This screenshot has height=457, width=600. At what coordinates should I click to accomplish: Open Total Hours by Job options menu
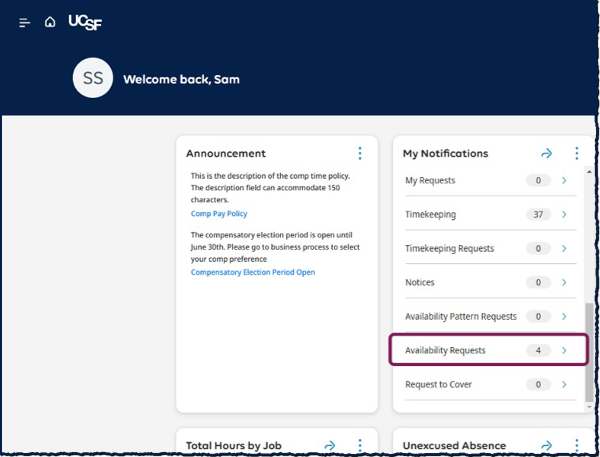(x=360, y=445)
